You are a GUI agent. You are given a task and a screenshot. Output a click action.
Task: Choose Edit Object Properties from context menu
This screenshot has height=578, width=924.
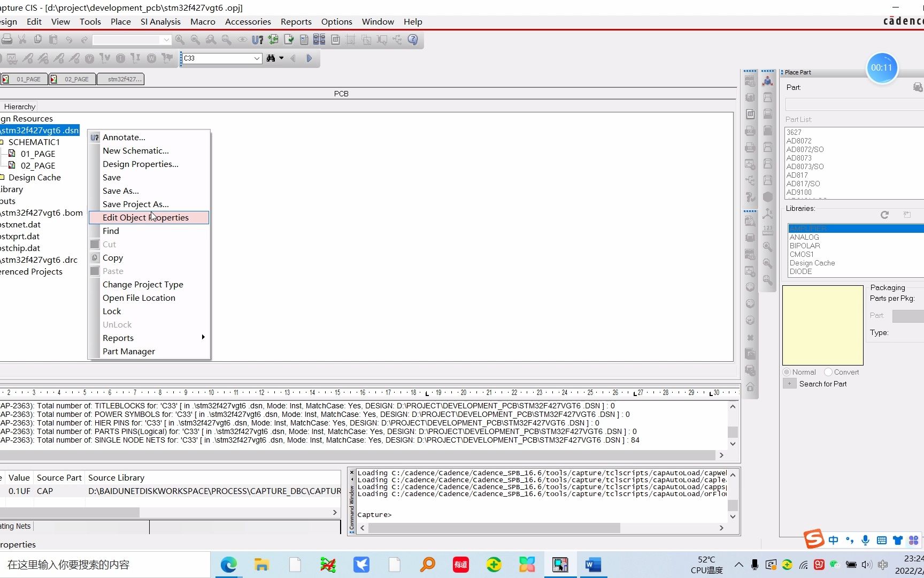coord(149,217)
